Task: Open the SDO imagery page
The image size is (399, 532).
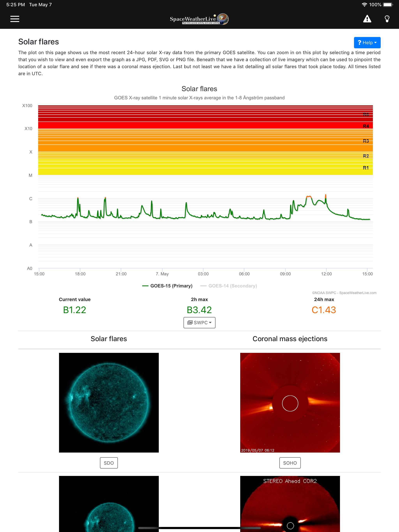Action: tap(109, 463)
